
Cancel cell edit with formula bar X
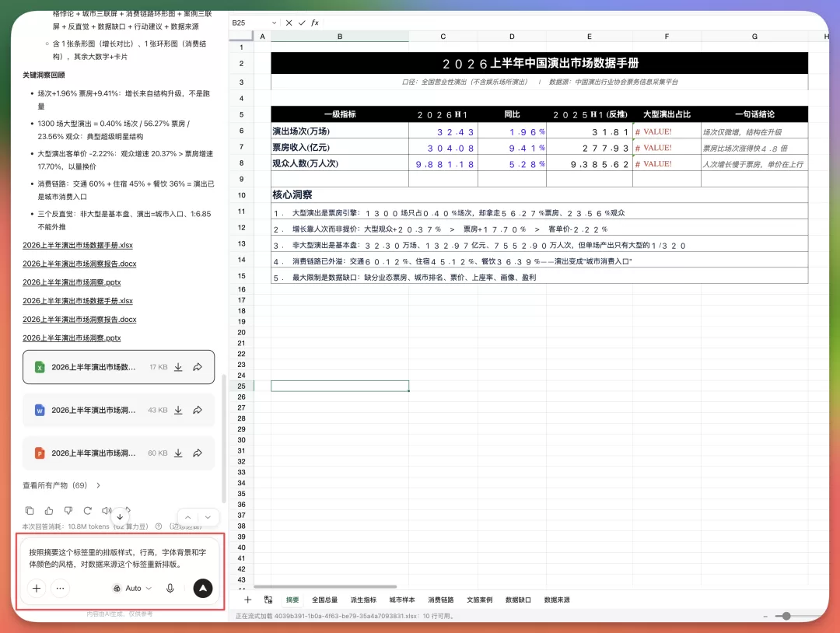(x=289, y=23)
